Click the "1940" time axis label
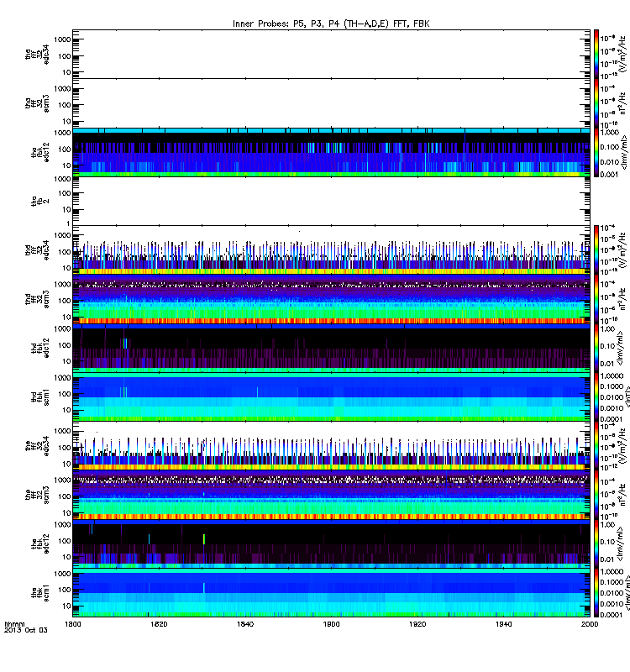 coord(503,624)
